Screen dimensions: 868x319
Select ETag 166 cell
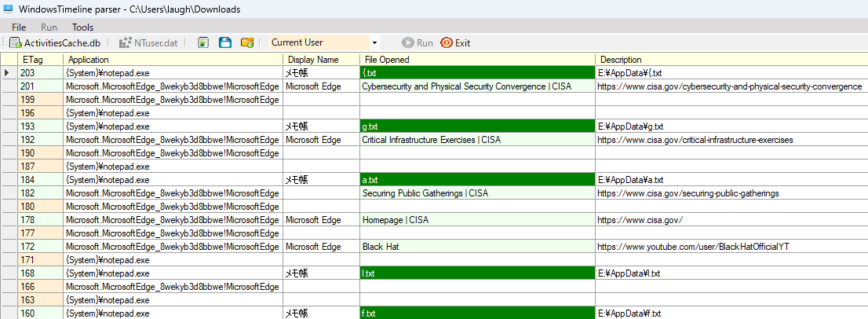coord(41,286)
